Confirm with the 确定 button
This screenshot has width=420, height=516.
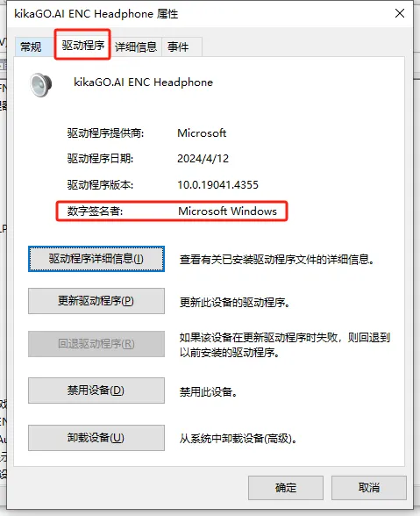pos(286,488)
